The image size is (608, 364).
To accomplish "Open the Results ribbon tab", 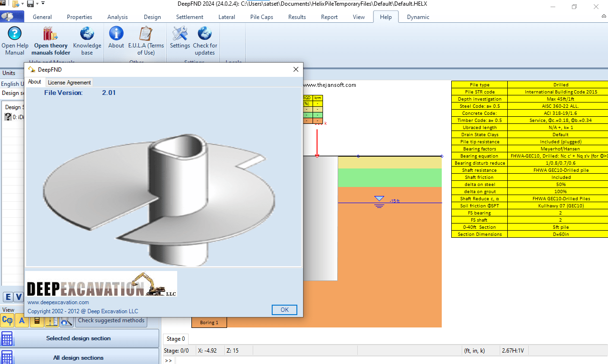I will (x=297, y=17).
